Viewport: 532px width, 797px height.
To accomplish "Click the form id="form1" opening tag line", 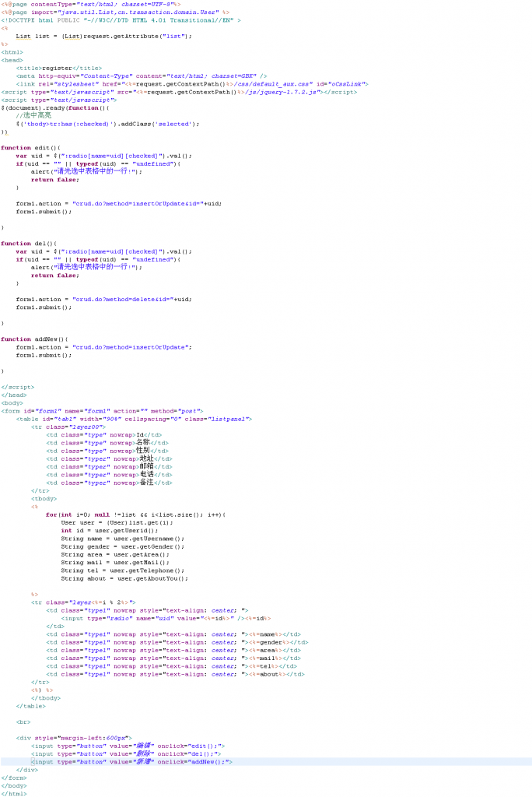I will 102,411.
